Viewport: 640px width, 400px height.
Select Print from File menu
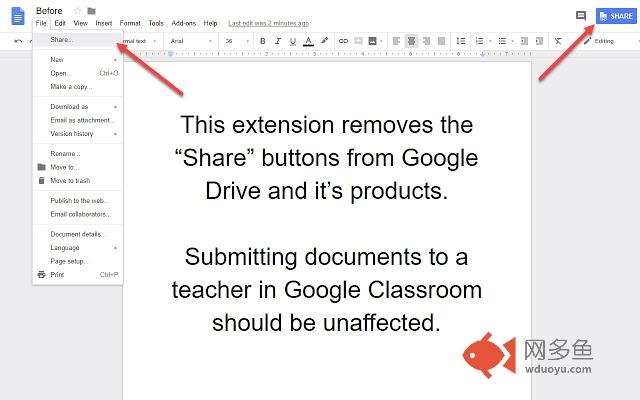click(x=78, y=274)
